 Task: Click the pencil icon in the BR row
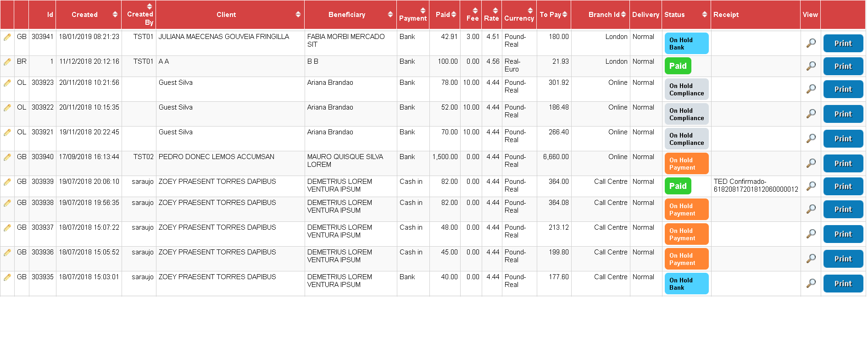(x=7, y=62)
